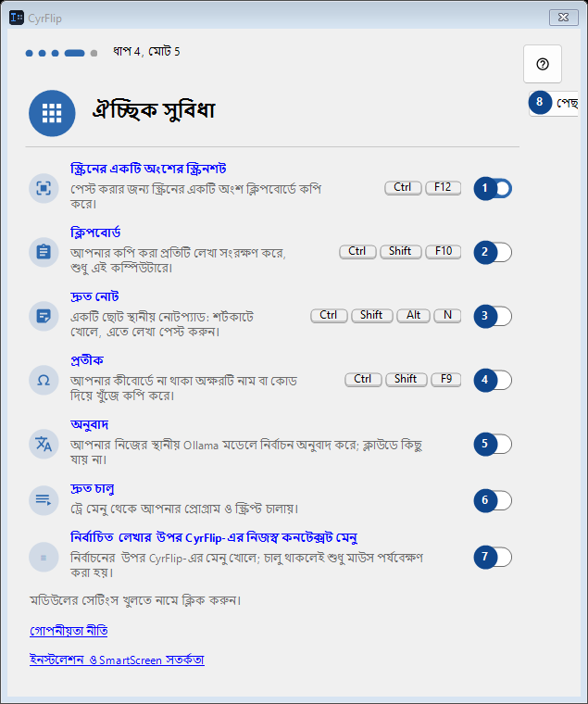Open settings via স্ক্রিনের একটি অংশের স্ক্রিনশট title
The image size is (588, 704).
pos(148,169)
